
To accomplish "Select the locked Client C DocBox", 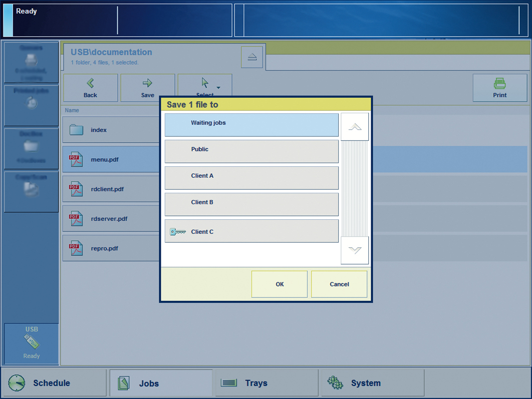I will (x=251, y=231).
